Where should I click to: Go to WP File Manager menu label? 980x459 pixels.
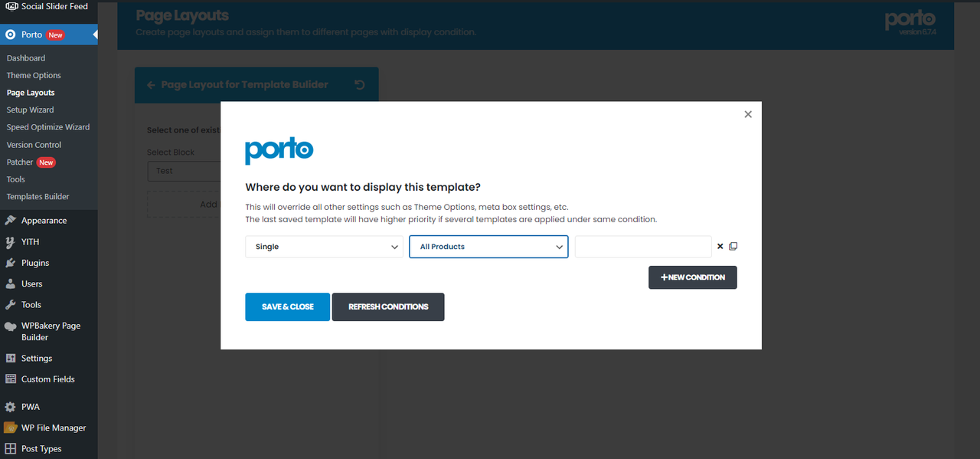(x=54, y=428)
